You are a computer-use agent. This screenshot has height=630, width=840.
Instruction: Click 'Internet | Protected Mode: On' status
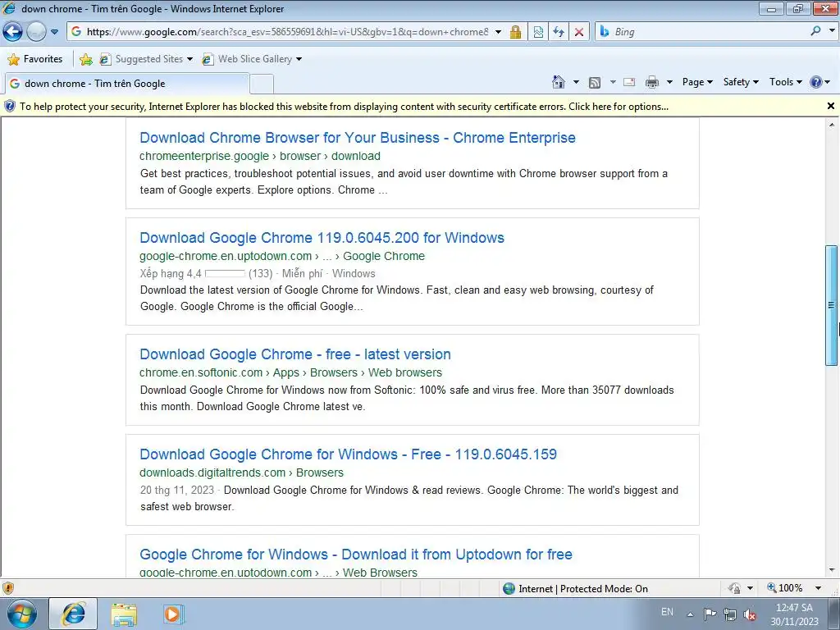(575, 589)
